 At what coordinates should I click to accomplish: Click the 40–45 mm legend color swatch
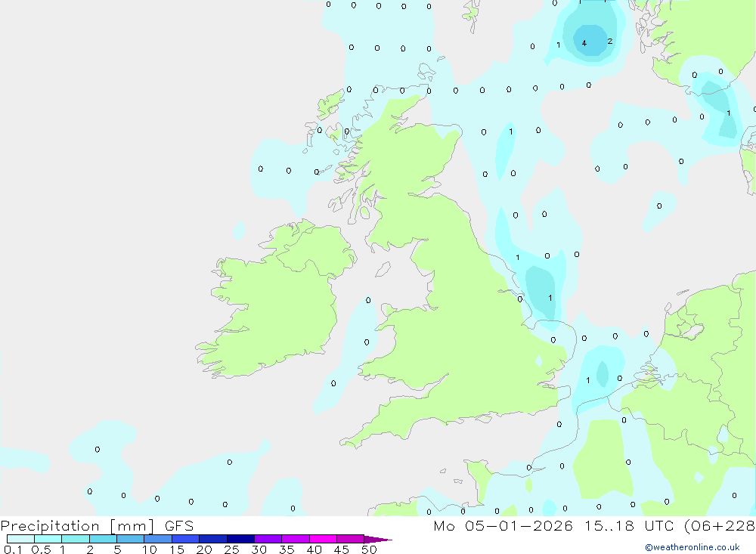coord(323,539)
